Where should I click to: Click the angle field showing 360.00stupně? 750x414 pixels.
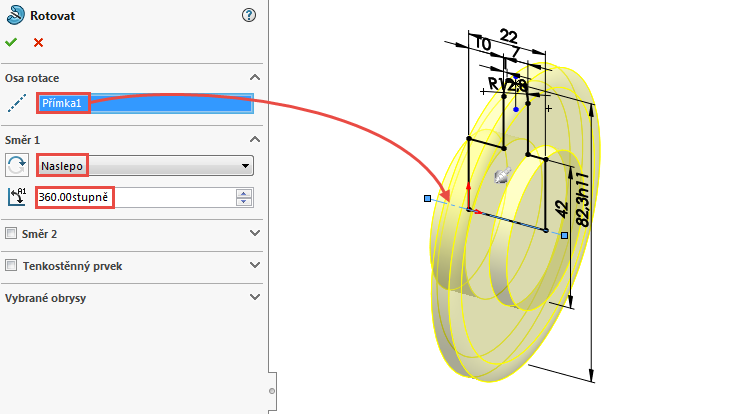(x=136, y=197)
